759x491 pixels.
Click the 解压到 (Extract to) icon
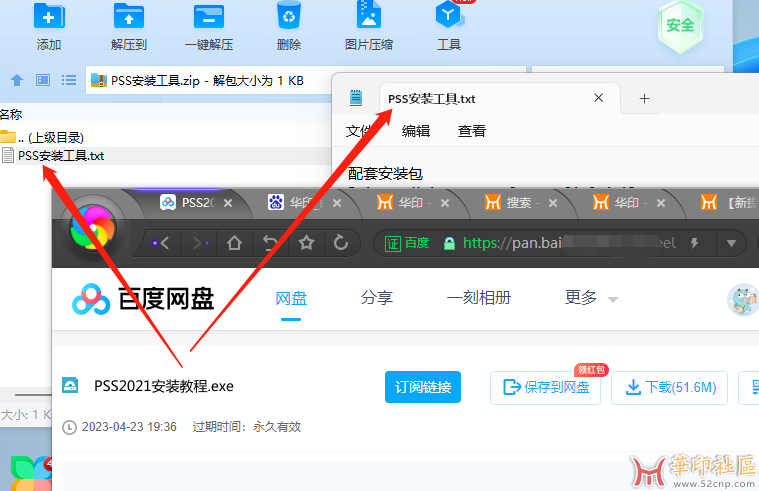[x=128, y=17]
